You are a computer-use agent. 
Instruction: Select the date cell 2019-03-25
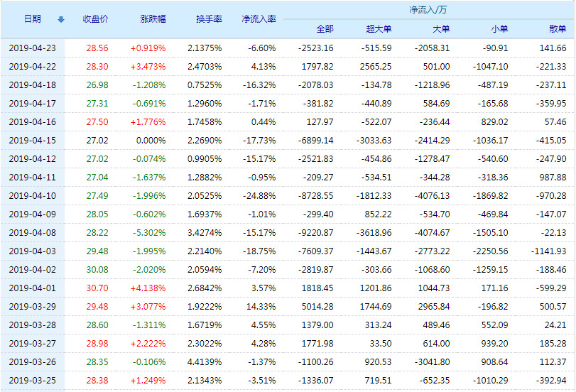(x=33, y=380)
